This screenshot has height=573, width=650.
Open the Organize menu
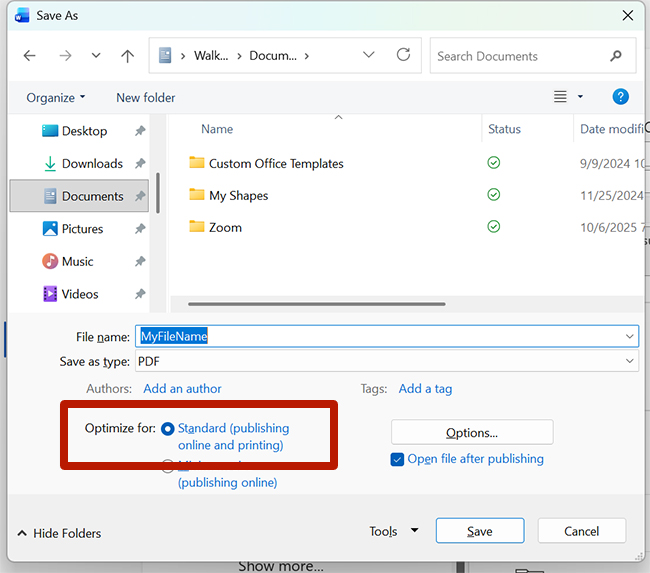(x=56, y=97)
